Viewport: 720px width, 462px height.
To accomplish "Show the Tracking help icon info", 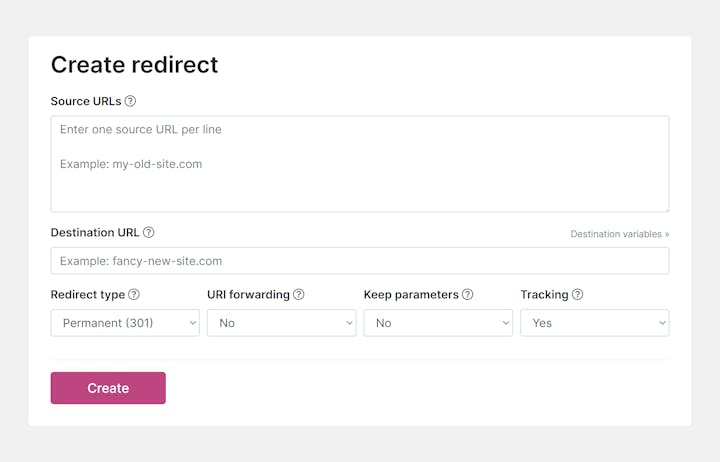I will pos(577,295).
